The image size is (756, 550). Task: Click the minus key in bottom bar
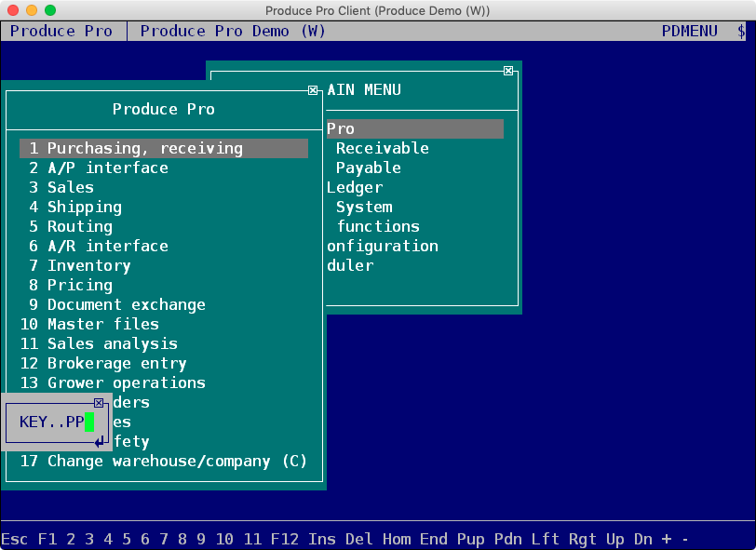(x=684, y=539)
